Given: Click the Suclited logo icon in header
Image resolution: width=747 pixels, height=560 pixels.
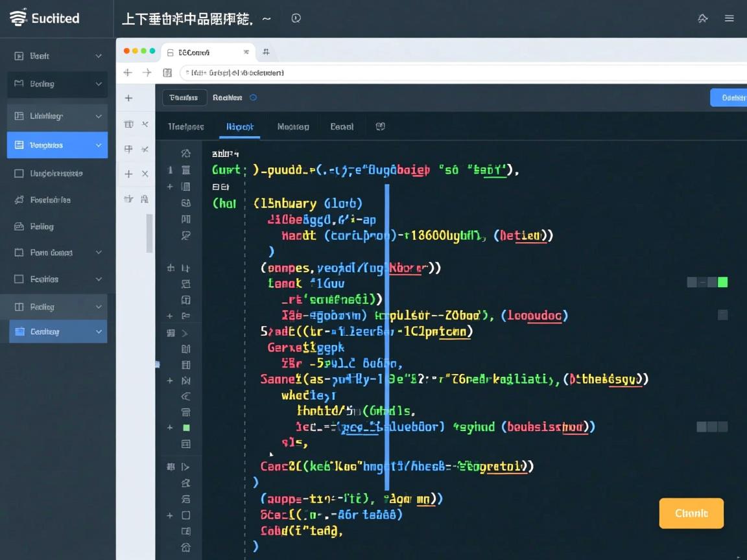Looking at the screenshot, I should point(19,17).
